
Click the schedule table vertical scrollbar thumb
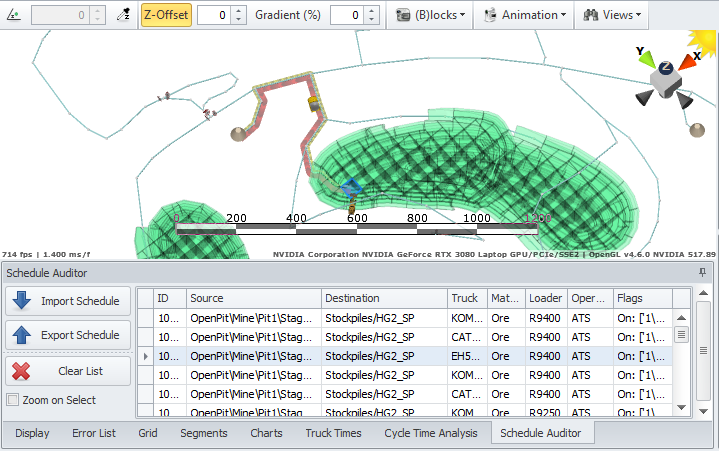tap(681, 335)
